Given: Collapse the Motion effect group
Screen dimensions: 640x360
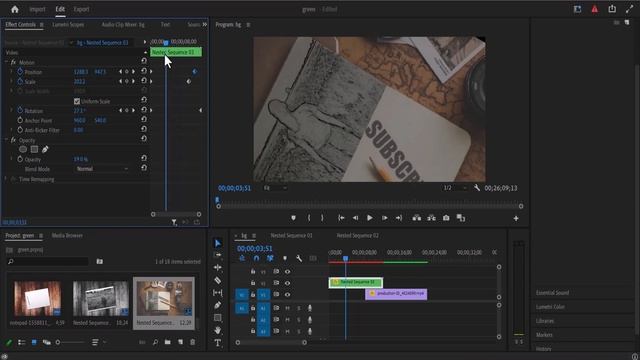Looking at the screenshot, I should (x=7, y=62).
